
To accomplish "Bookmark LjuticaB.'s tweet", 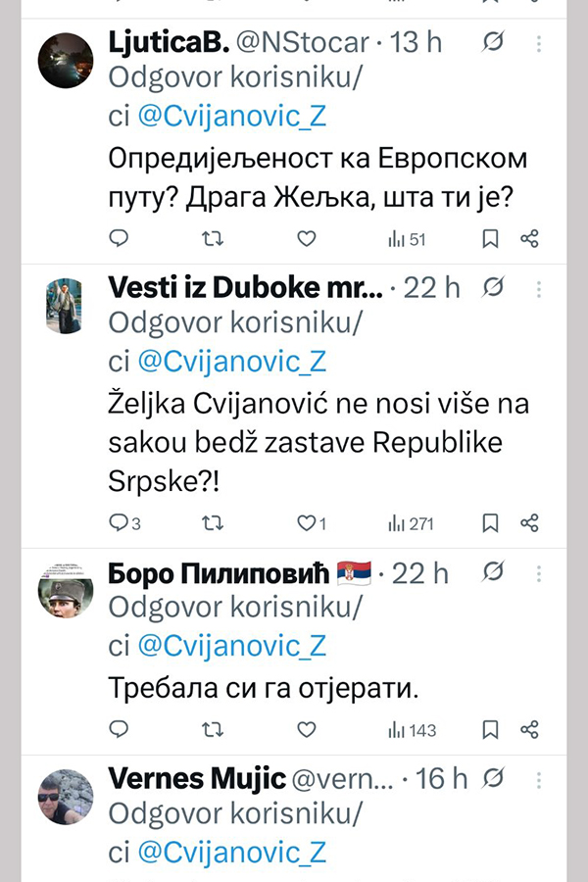I will pyautogui.click(x=491, y=238).
